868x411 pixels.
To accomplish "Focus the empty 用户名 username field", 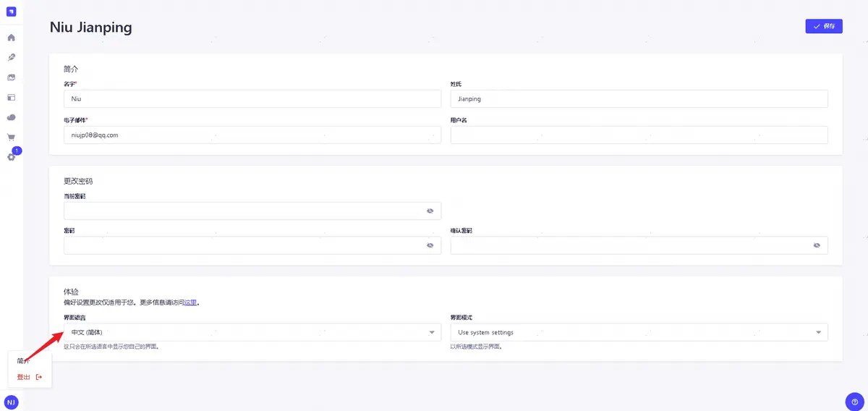I will 639,135.
